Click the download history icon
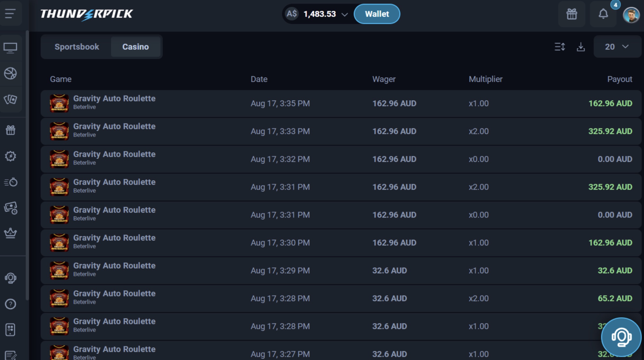The image size is (644, 360). tap(581, 47)
